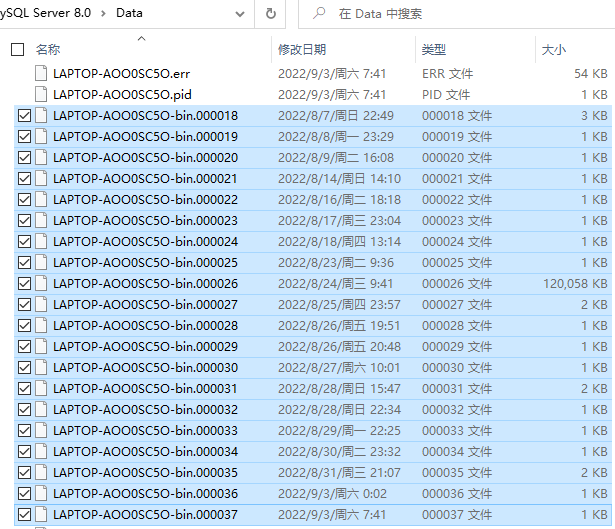The image size is (615, 529).
Task: Click date 2022/9/3/周六 0:02
Action: click(332, 493)
